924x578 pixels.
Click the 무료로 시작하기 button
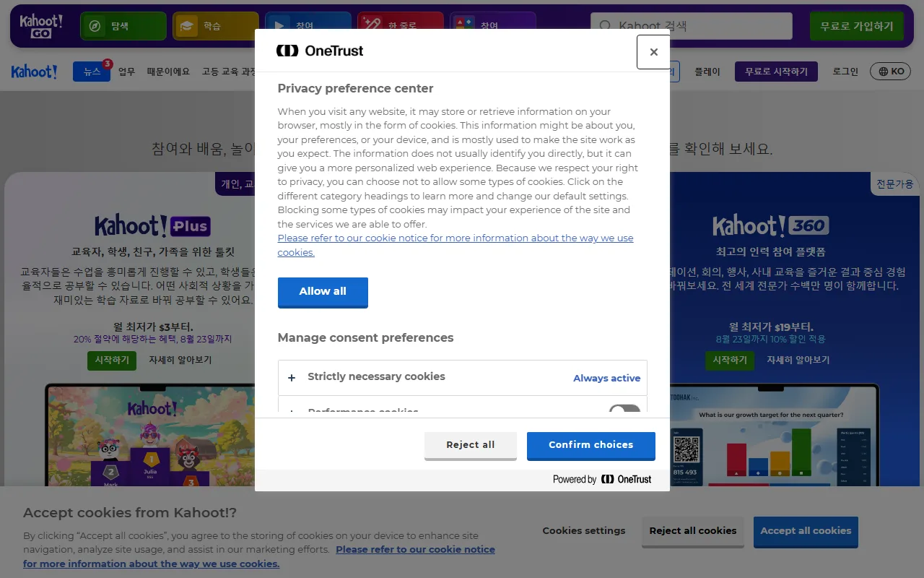pos(776,72)
